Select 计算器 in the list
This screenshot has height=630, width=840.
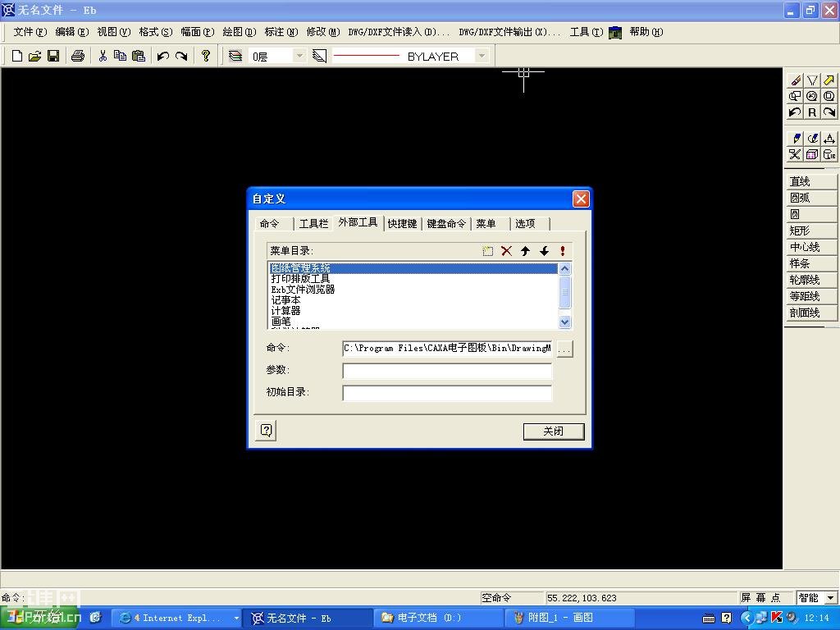[413, 311]
